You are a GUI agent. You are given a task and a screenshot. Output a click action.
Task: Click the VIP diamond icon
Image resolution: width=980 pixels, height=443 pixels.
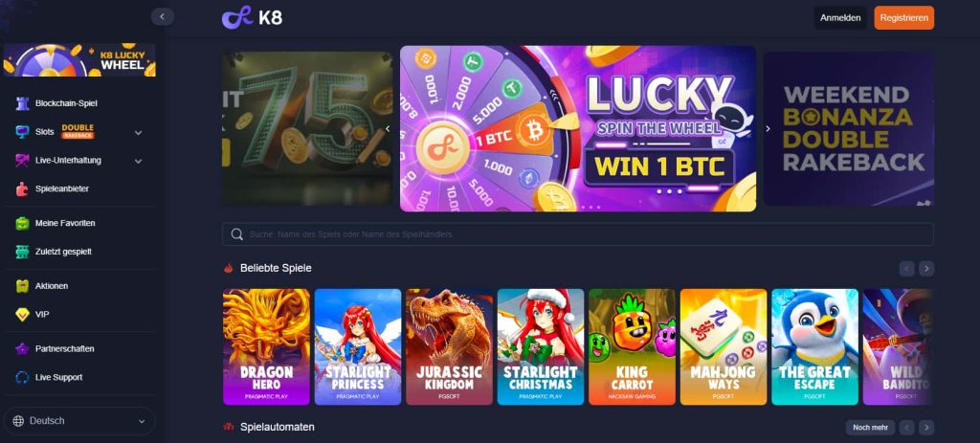tap(23, 315)
